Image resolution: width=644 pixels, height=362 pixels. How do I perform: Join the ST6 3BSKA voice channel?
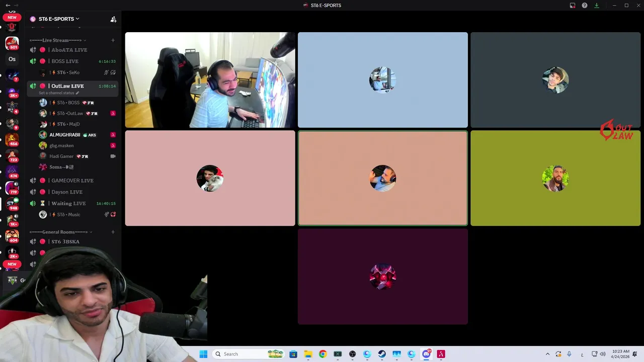click(x=73, y=242)
